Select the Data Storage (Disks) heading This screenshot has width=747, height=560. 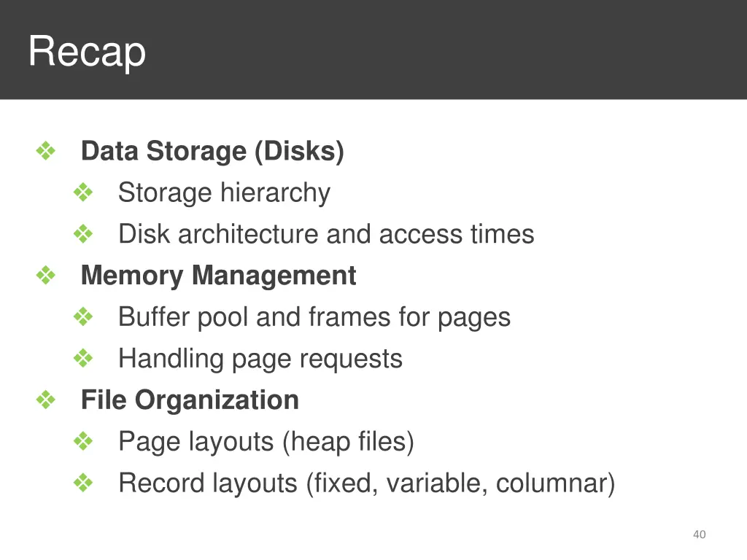coord(212,152)
